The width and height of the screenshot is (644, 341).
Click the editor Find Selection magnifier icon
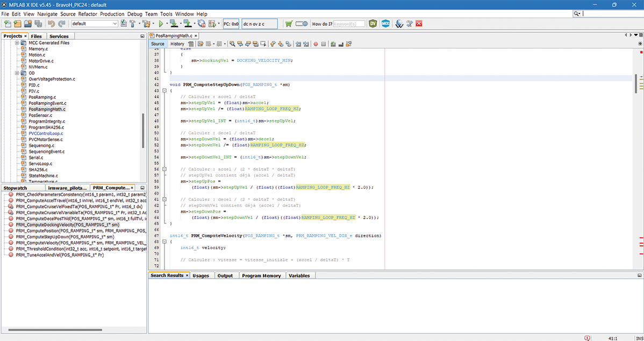(232, 44)
